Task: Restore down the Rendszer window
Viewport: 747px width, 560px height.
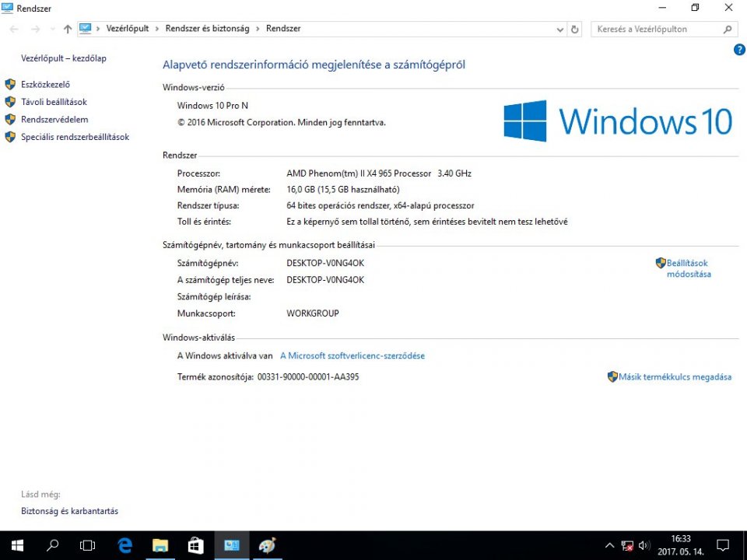Action: [x=695, y=8]
